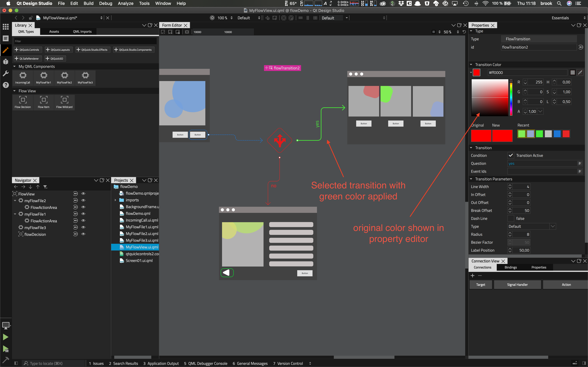Open Edit mode pencil in sidebar
Image resolution: width=588 pixels, height=367 pixels.
click(x=6, y=50)
